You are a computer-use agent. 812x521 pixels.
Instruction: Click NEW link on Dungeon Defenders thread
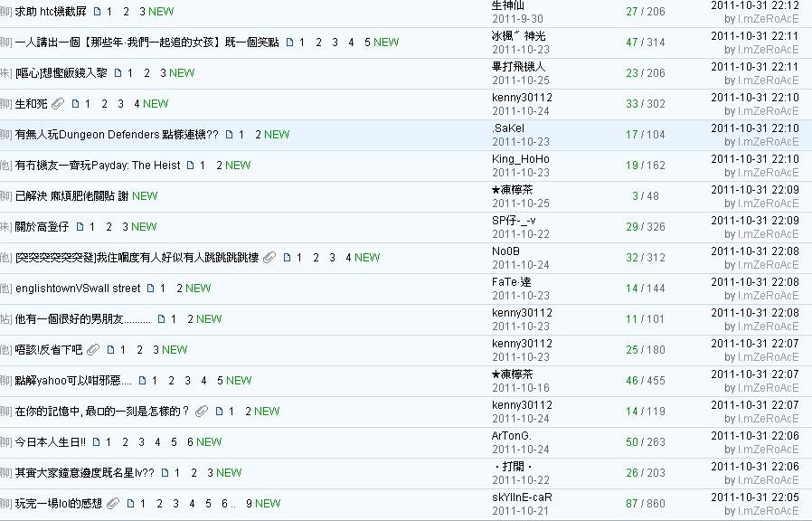(277, 135)
